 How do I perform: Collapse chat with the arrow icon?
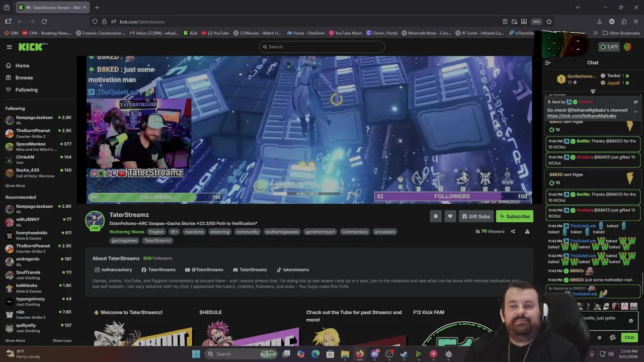547,63
